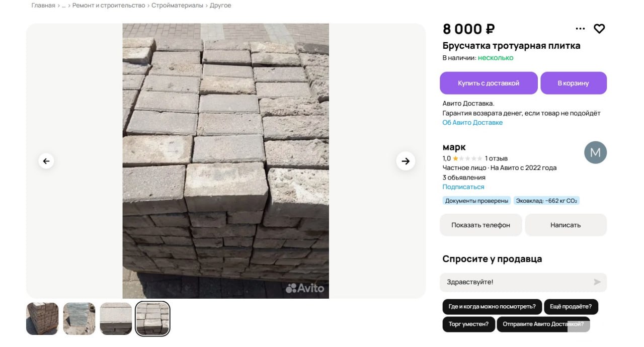Open the three-dots more options menu

(x=580, y=29)
